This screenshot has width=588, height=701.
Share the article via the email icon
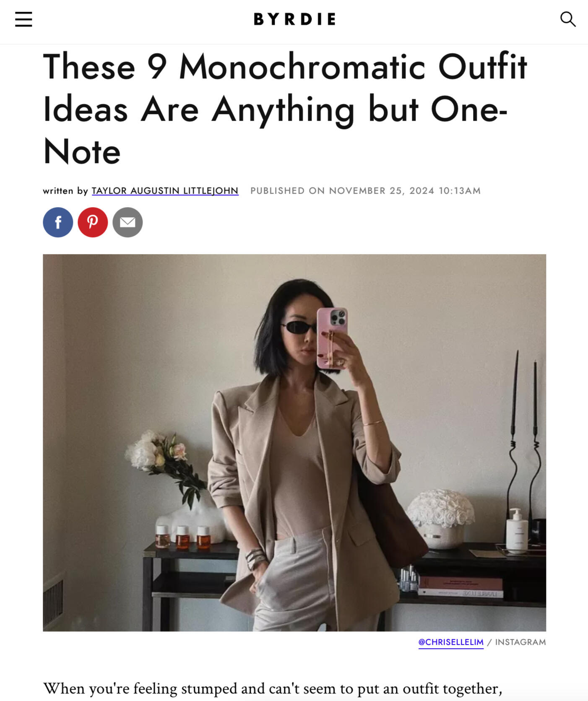click(127, 222)
